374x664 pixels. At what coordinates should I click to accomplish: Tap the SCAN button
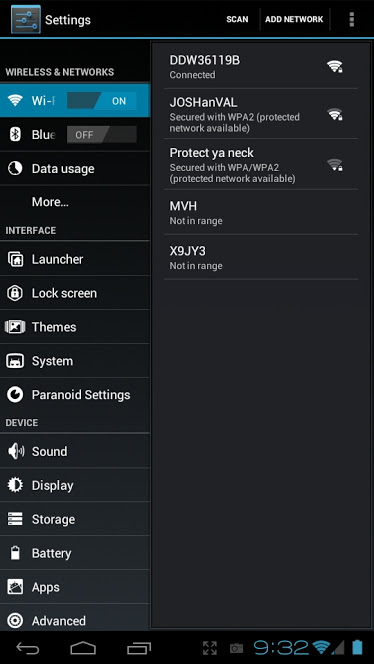(237, 19)
